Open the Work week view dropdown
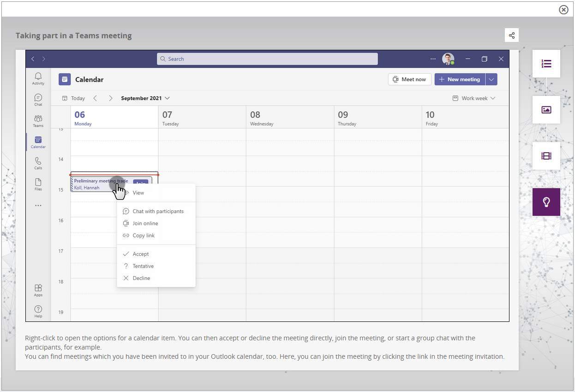The image size is (575, 392). [474, 98]
